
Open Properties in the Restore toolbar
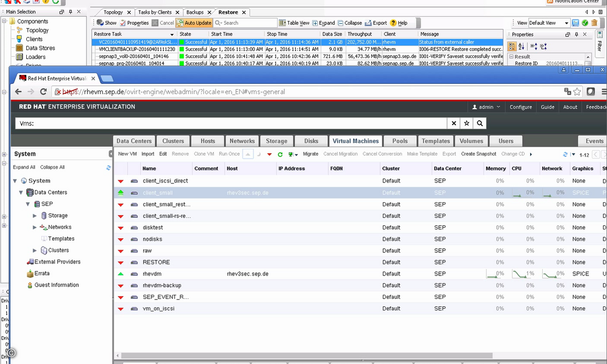[x=134, y=23]
